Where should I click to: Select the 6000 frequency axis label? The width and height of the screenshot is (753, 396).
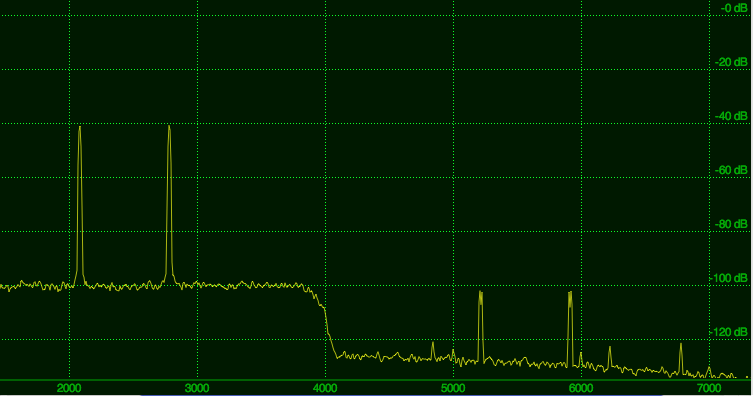pos(581,388)
